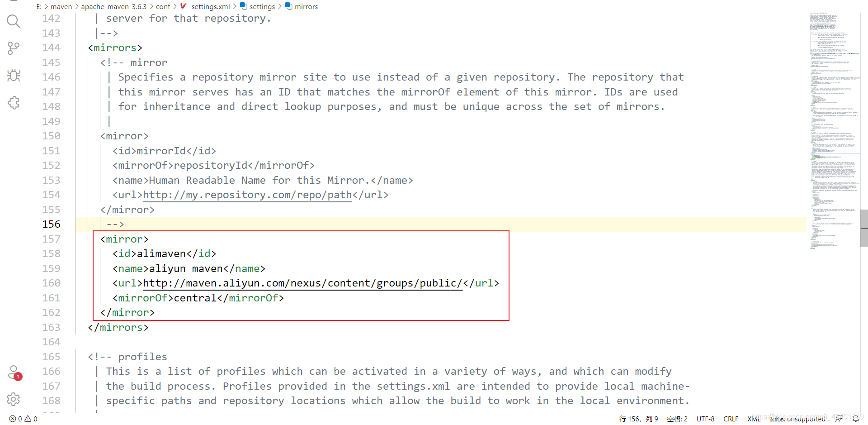Select the 'apache-maven-3.6.3' breadcrumb
Viewport: 868px width, 425px height.
(x=114, y=6)
